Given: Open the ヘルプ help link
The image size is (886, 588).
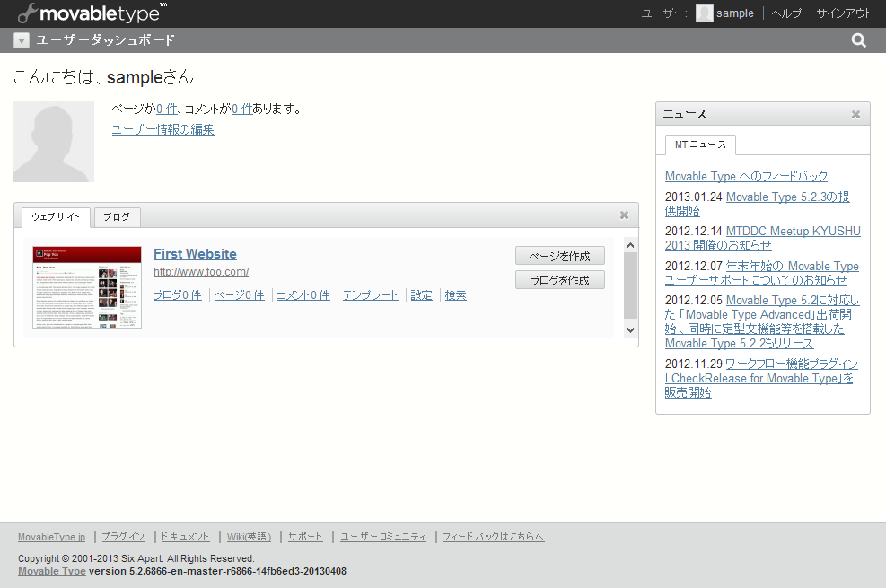Looking at the screenshot, I should [786, 13].
